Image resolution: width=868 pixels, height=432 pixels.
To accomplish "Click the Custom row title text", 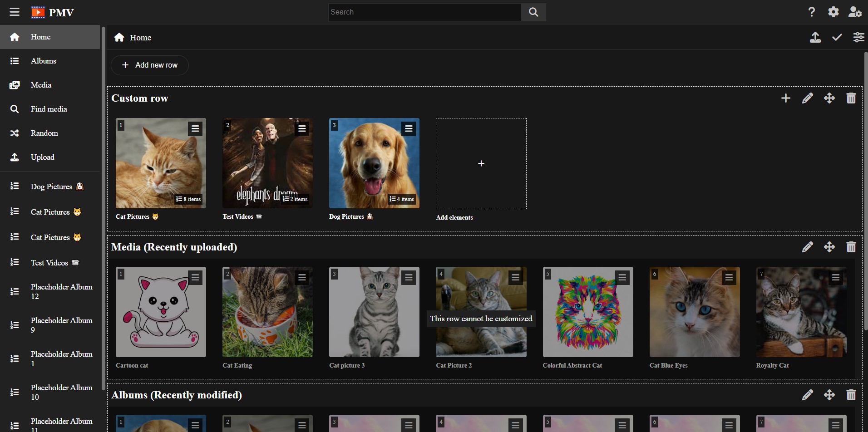I will (140, 98).
